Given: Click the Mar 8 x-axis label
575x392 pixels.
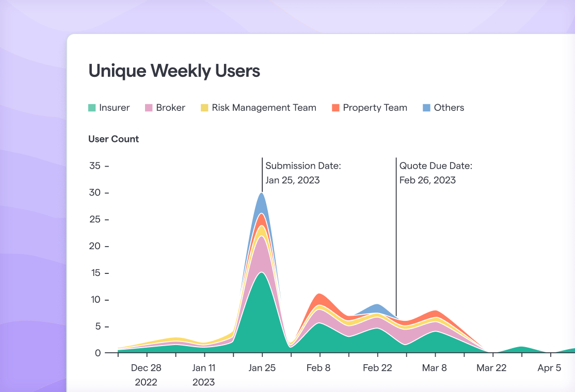Looking at the screenshot, I should [435, 368].
